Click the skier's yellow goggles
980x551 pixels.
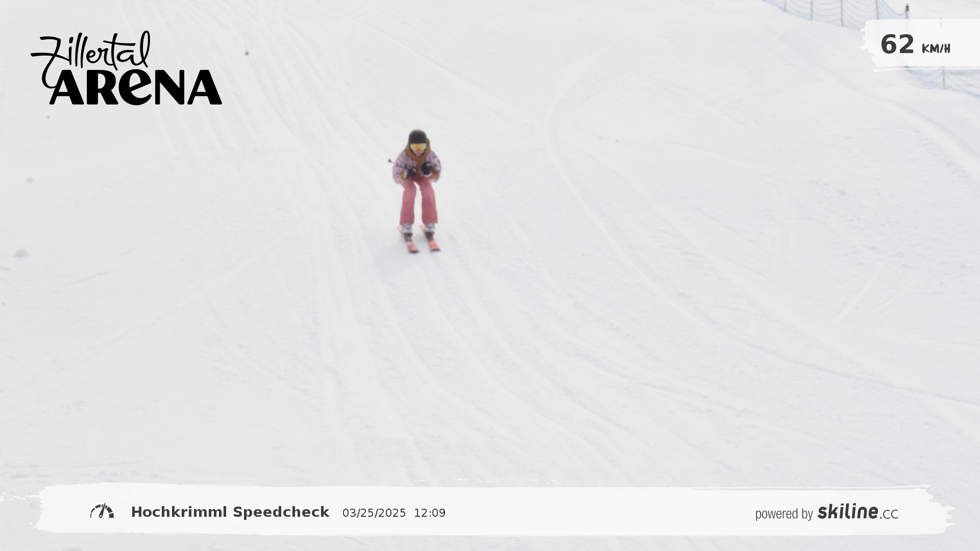[418, 147]
